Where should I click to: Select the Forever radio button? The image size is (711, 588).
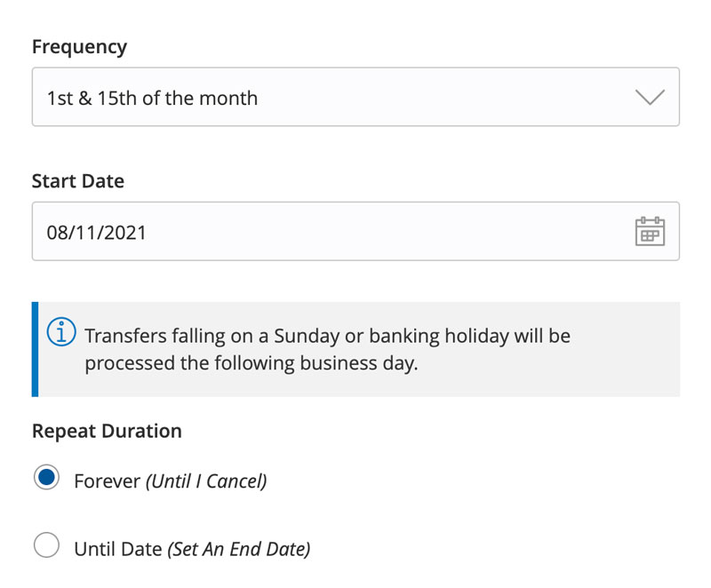46,478
